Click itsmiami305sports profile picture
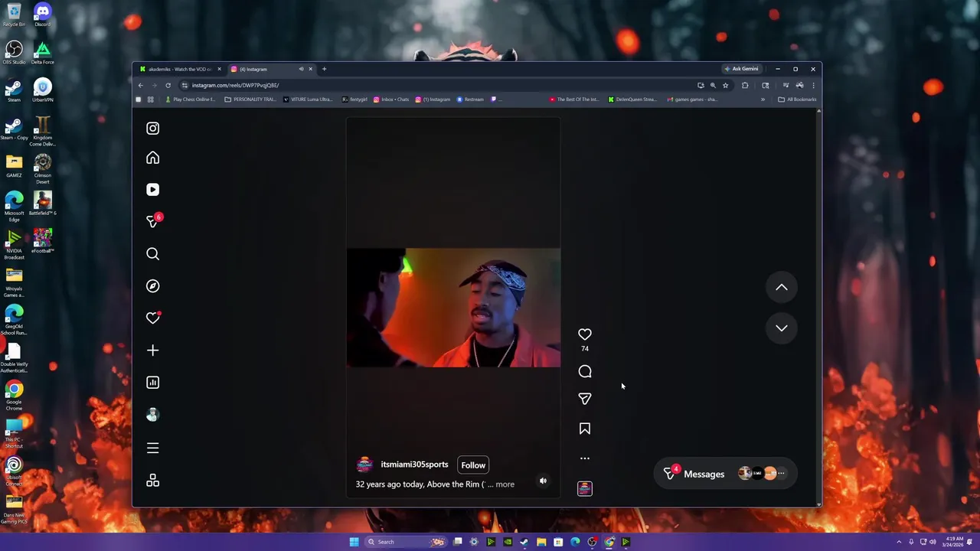This screenshot has width=980, height=551. pyautogui.click(x=364, y=465)
